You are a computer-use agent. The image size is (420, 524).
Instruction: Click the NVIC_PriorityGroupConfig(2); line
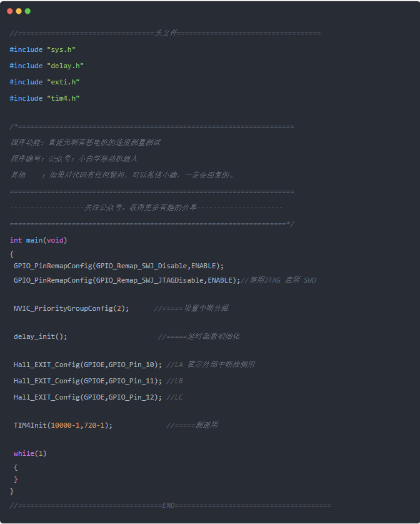71,308
